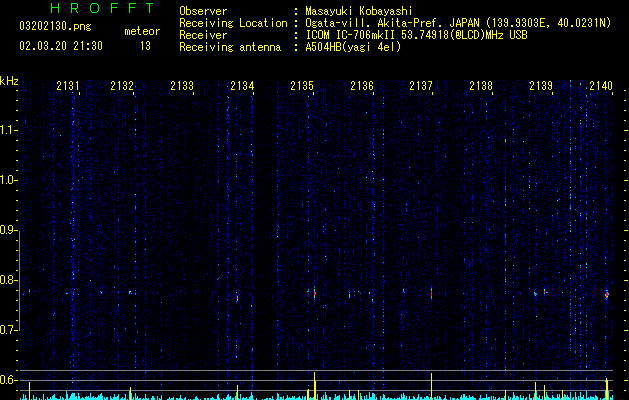Select the file name 03202130.png
This screenshot has width=629, height=400.
pyautogui.click(x=55, y=26)
